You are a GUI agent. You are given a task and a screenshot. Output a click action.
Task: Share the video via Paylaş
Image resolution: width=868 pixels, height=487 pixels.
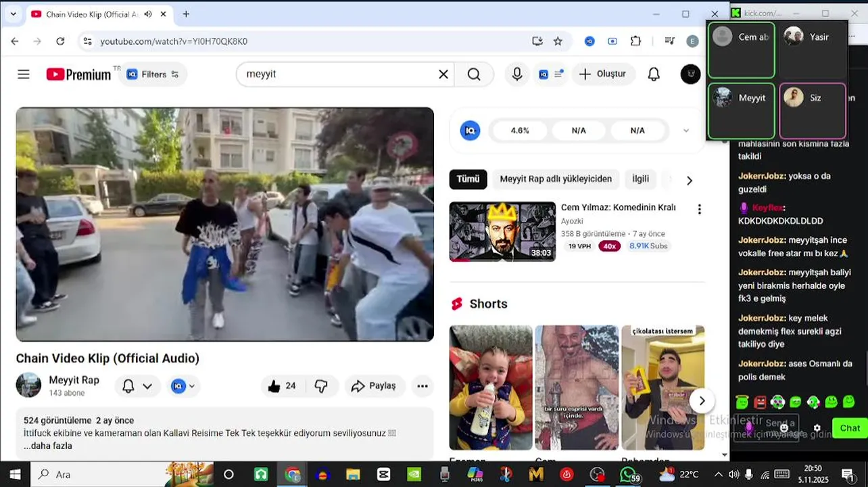click(374, 386)
